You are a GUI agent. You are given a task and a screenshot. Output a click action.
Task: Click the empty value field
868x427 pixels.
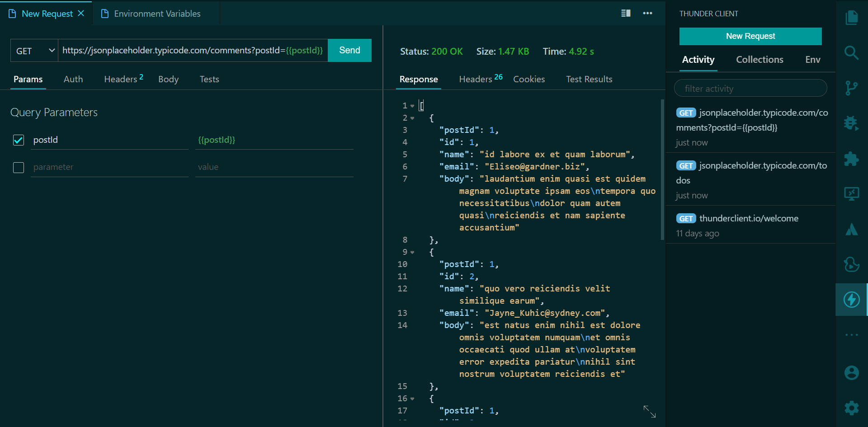274,167
